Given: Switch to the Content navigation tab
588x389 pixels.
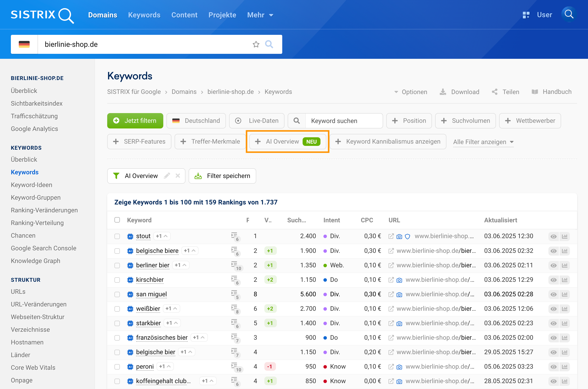Looking at the screenshot, I should 184,15.
